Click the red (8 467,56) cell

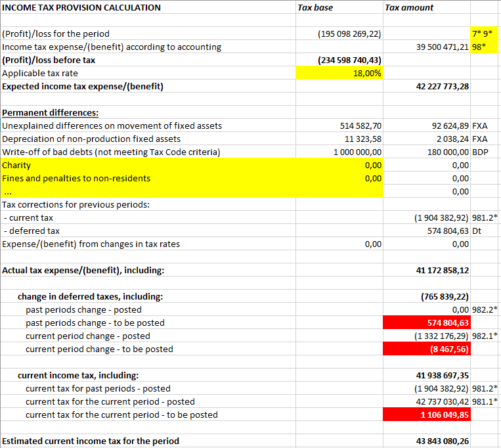pyautogui.click(x=427, y=349)
